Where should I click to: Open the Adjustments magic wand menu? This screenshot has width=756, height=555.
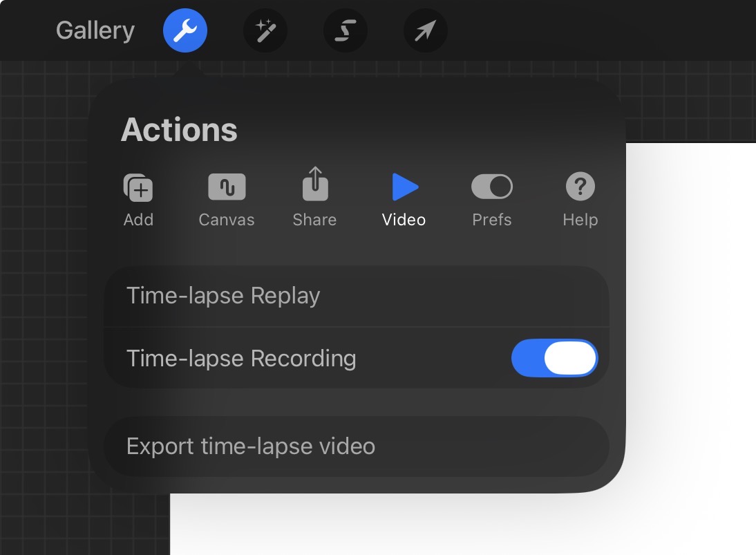click(x=265, y=30)
